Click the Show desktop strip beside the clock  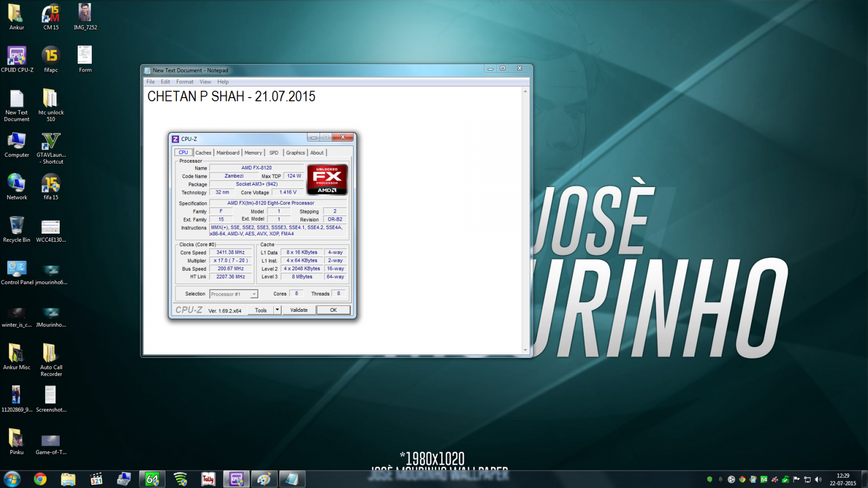pyautogui.click(x=865, y=479)
